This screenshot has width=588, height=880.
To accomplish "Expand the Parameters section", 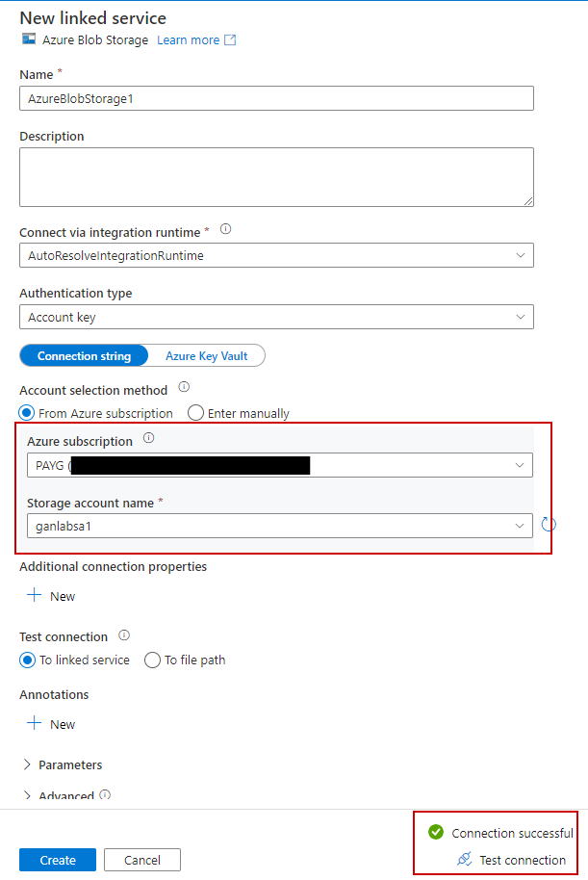I will pos(69,764).
